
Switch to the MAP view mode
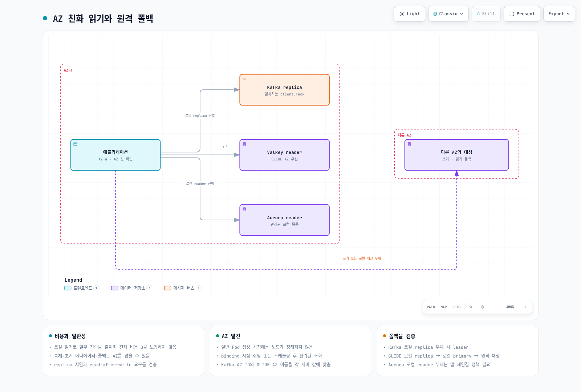click(444, 307)
